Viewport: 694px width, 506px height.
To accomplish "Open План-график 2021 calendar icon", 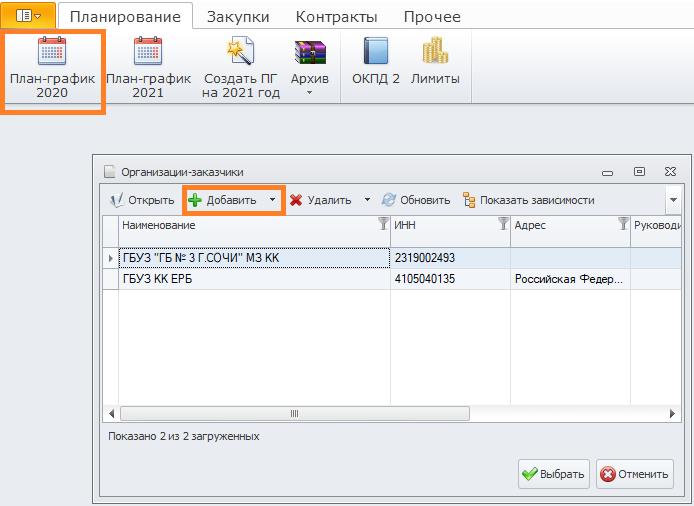I will [148, 51].
